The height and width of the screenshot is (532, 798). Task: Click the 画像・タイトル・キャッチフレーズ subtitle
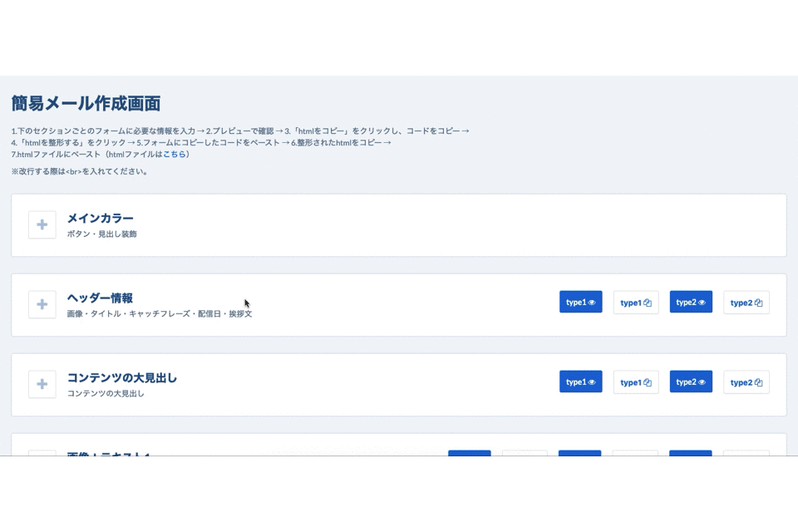160,314
